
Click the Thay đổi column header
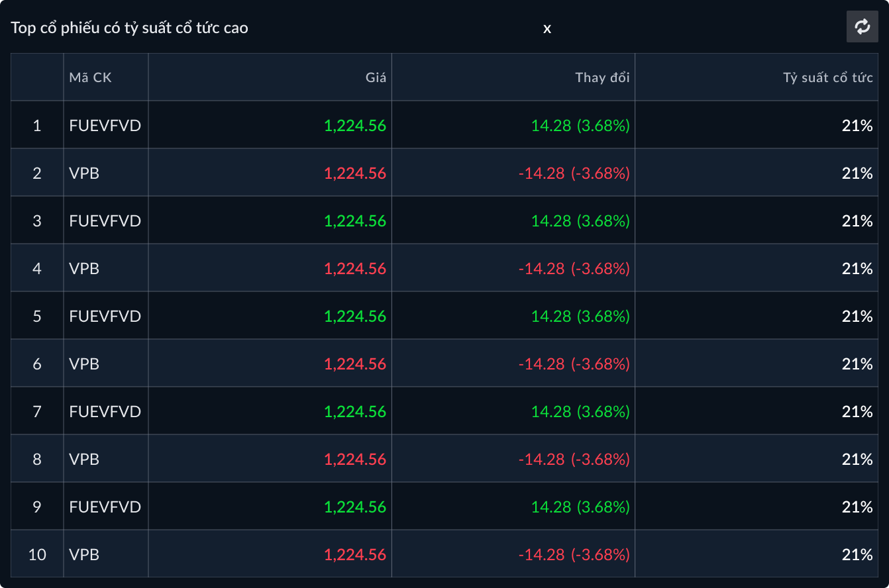click(x=602, y=77)
